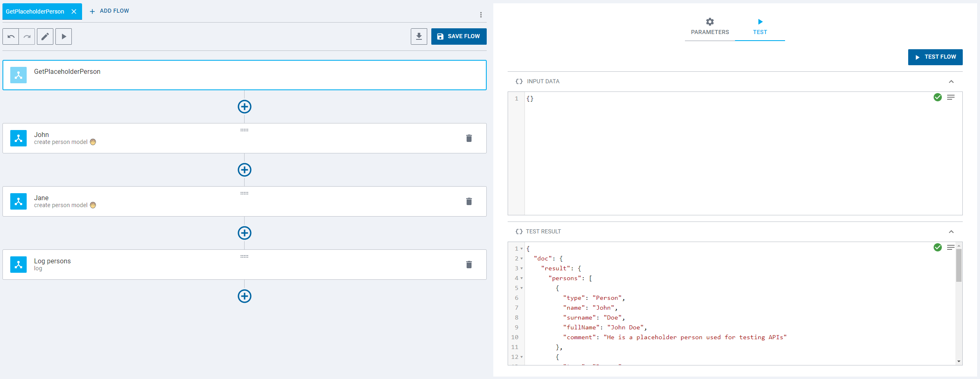Delete the Jane step using its trash icon

coord(469,201)
